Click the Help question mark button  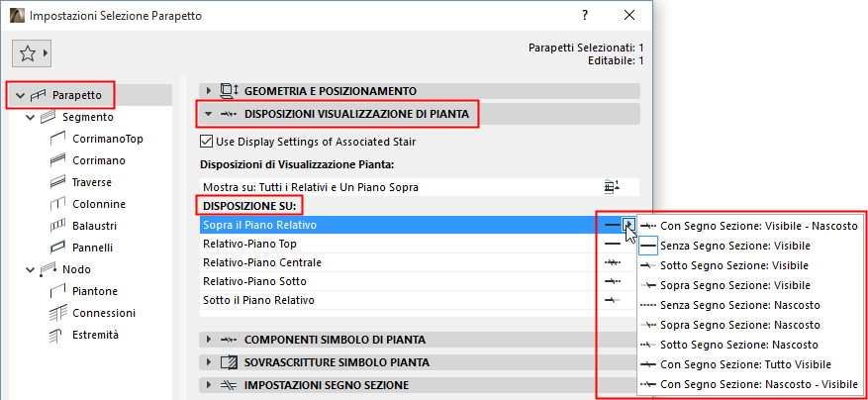585,16
